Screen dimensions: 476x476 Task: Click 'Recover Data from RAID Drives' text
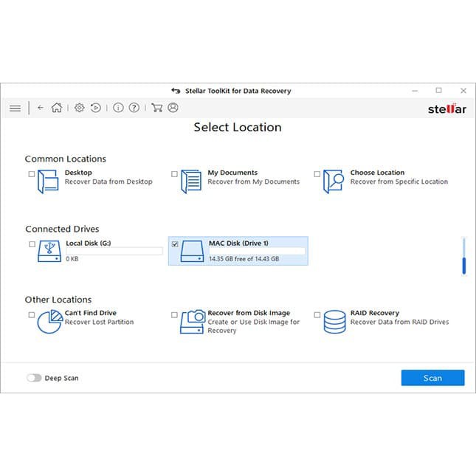399,322
